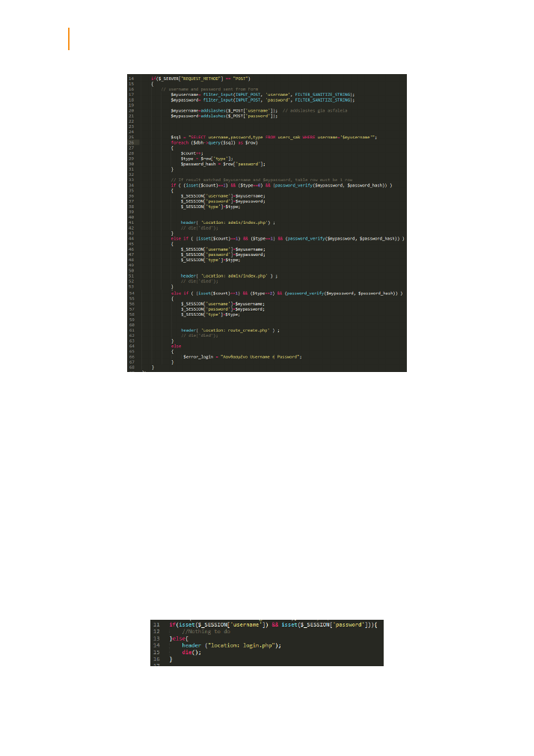Click line 42 commented "die('died');"
534x756 pixels.
200,228
